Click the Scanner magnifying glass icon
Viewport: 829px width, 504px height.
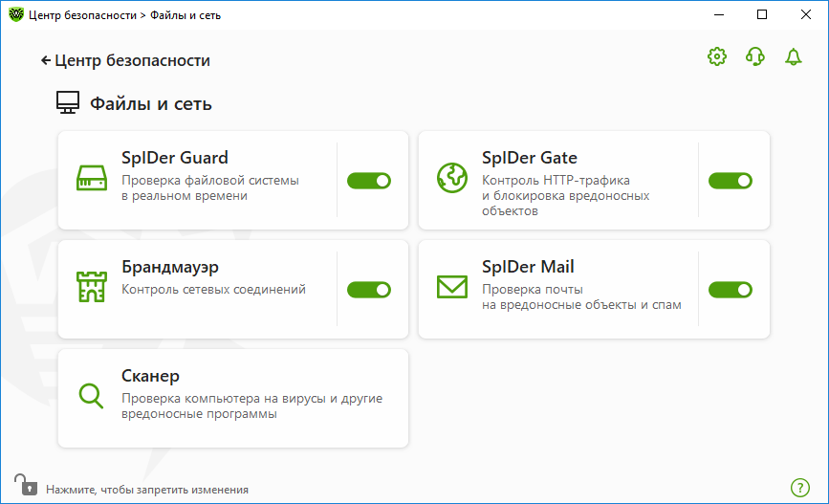(x=91, y=396)
